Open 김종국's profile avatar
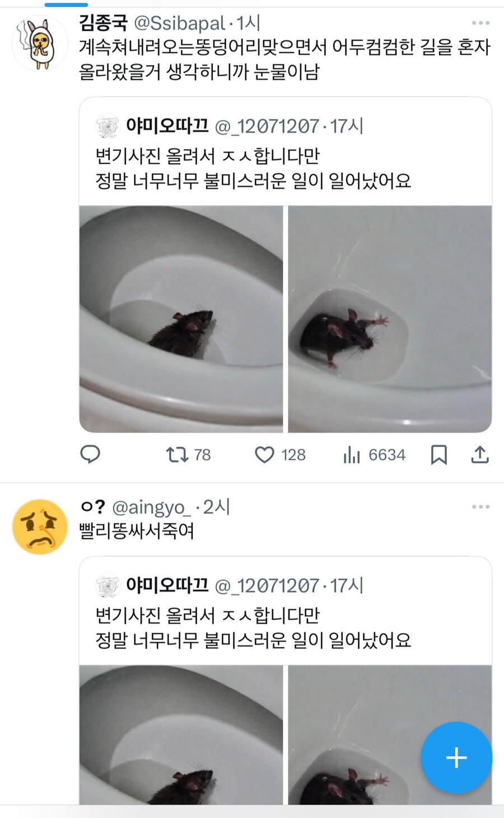Screen dimensions: 504x818 click(40, 44)
